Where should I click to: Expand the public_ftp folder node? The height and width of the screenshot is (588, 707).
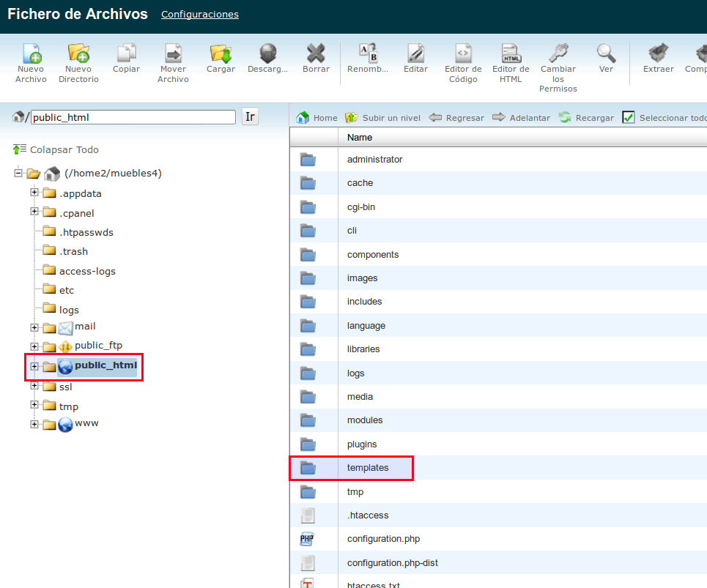[x=34, y=346]
